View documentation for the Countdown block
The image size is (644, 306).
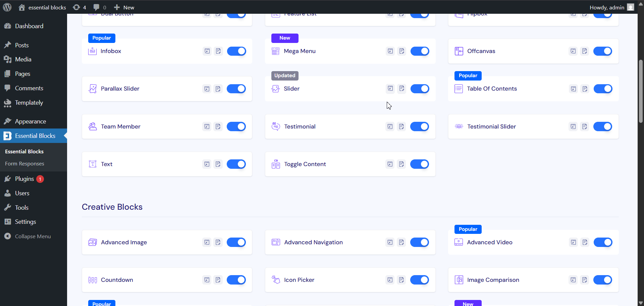218,279
